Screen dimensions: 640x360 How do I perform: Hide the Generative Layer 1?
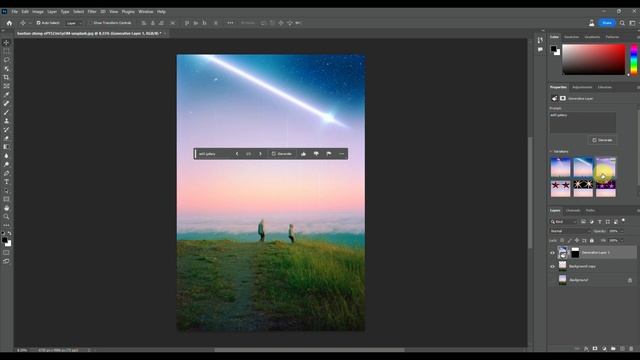(x=552, y=253)
